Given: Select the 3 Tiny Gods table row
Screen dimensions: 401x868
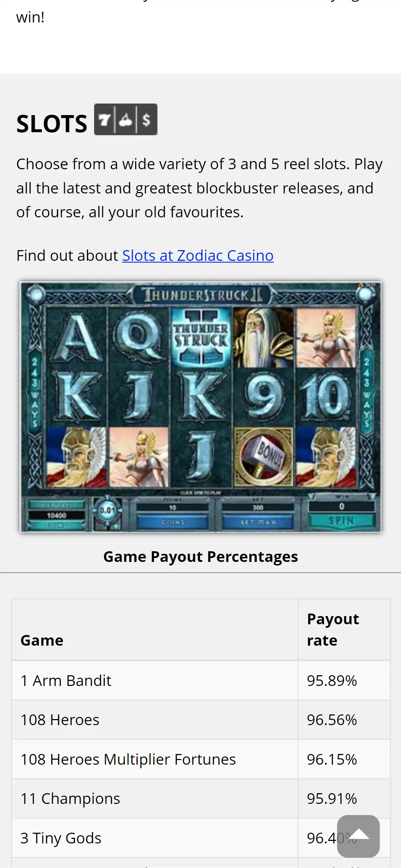Looking at the screenshot, I should (x=201, y=838).
